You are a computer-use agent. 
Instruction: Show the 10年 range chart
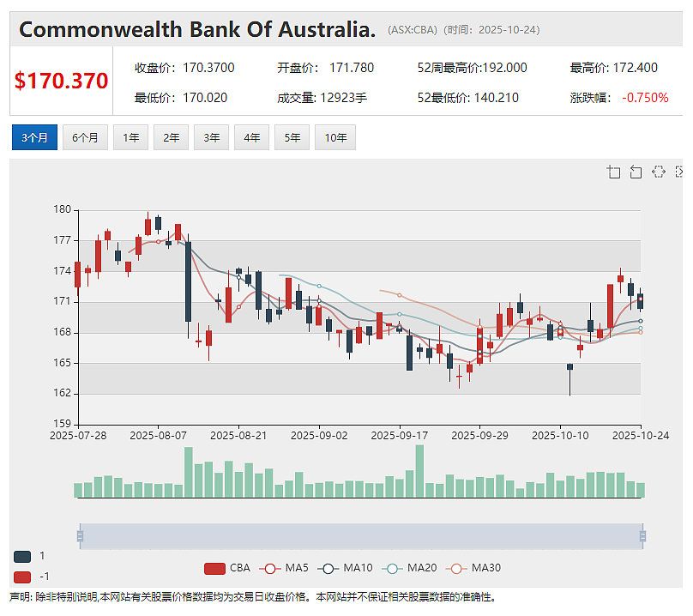coord(335,137)
